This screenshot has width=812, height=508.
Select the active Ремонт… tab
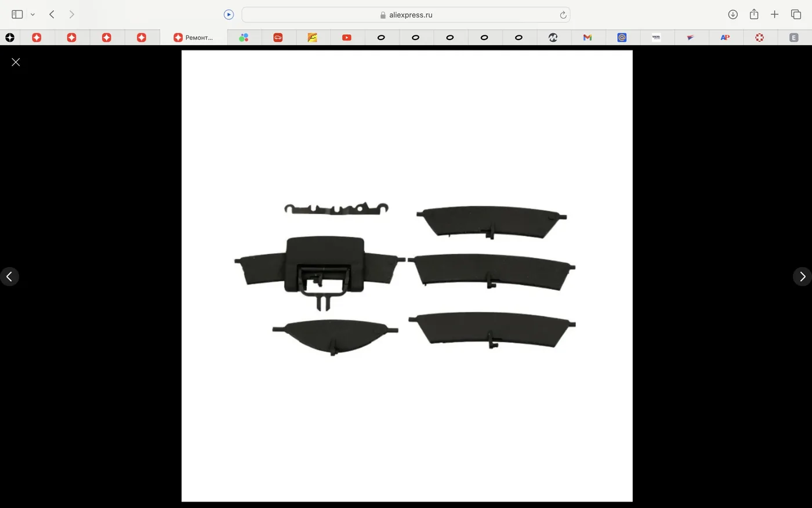[194, 38]
